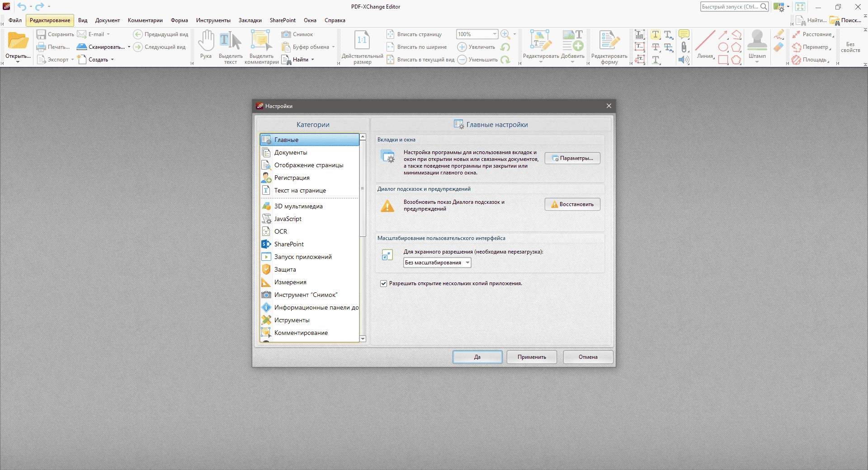Select Отображение страницы category

(x=310, y=165)
